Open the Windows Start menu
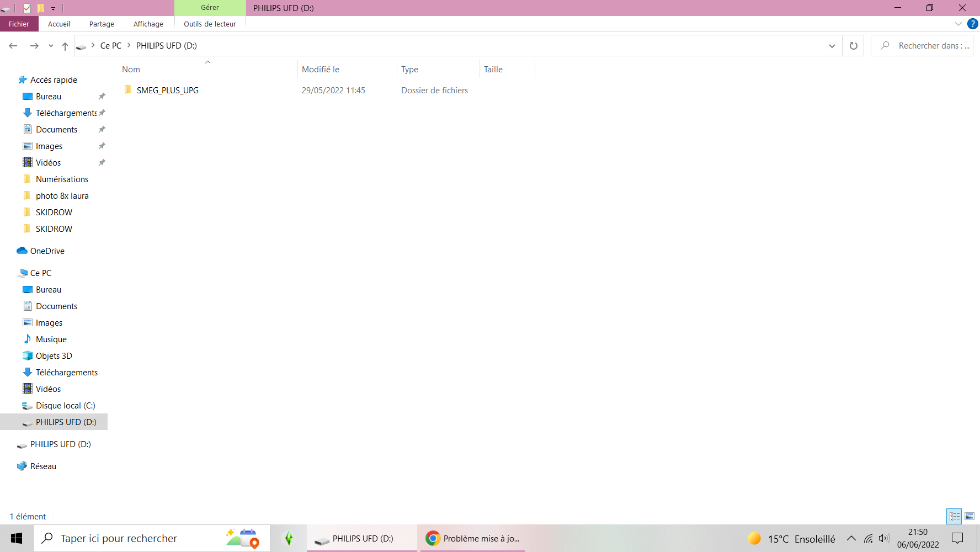This screenshot has width=980, height=552. [x=17, y=538]
